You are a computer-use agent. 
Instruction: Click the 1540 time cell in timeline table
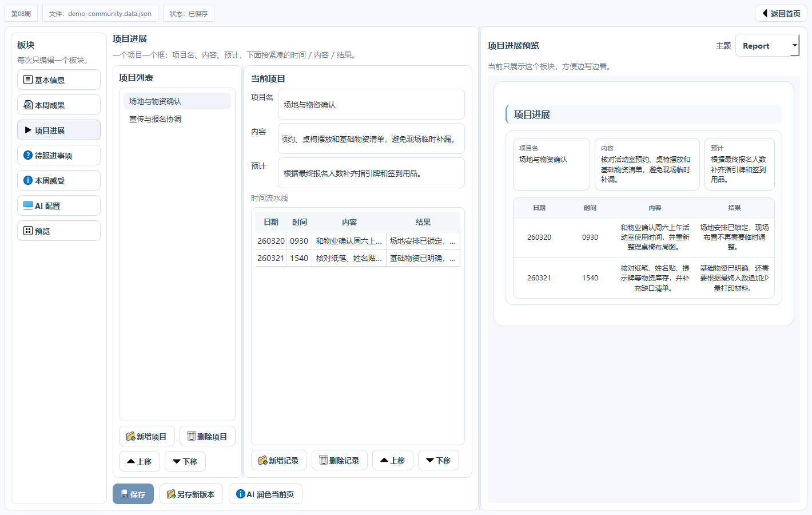tap(299, 258)
